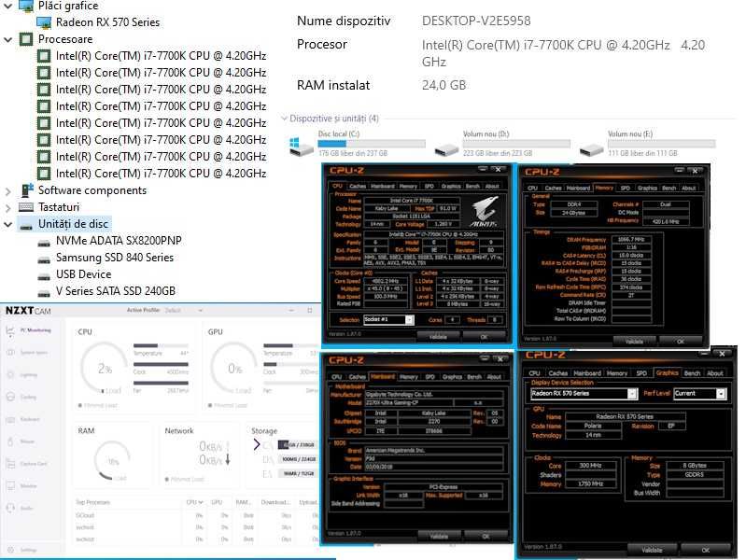Image resolution: width=746 pixels, height=560 pixels.
Task: Select NVMe ADATA SX8200PNP disk device
Action: point(119,241)
